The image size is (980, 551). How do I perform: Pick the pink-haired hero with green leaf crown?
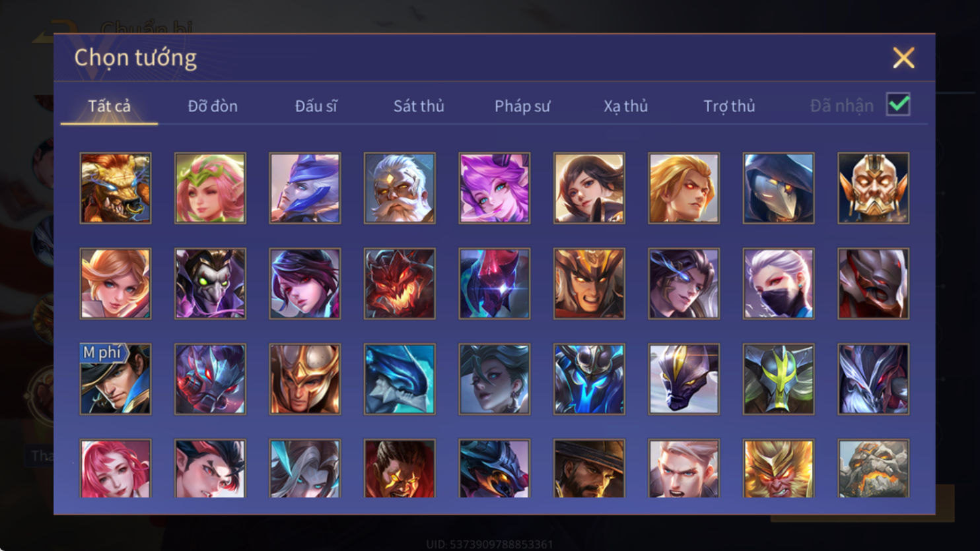210,188
